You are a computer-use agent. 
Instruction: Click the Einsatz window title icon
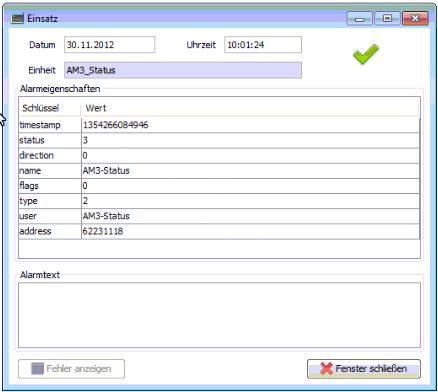[17, 19]
